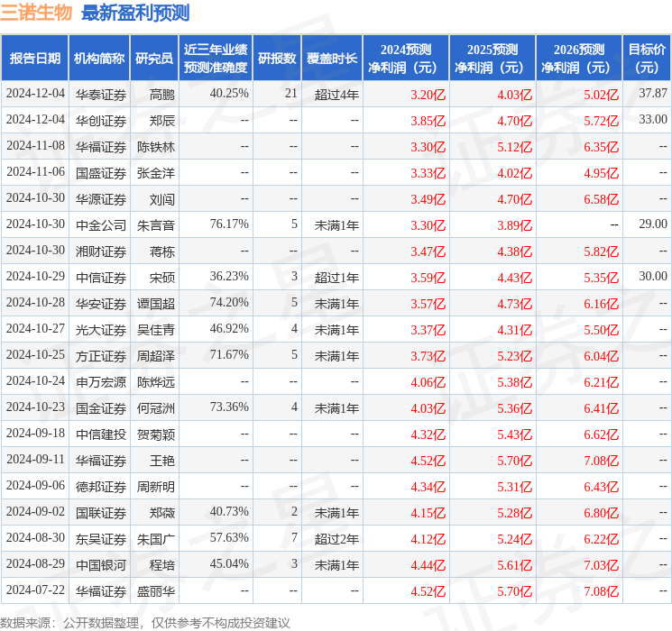This screenshot has width=672, height=631.
Task: Click 中信建投 institution cell
Action: tap(101, 434)
